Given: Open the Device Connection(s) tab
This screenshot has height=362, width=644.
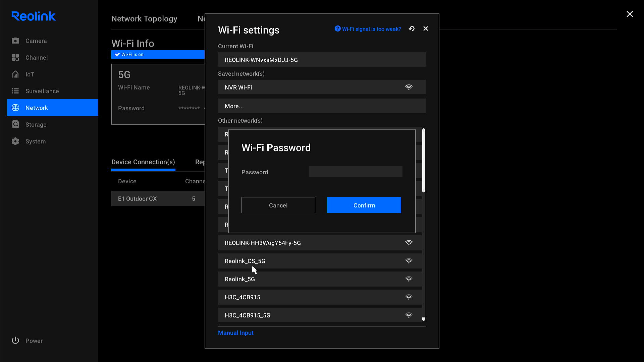Looking at the screenshot, I should pyautogui.click(x=143, y=162).
